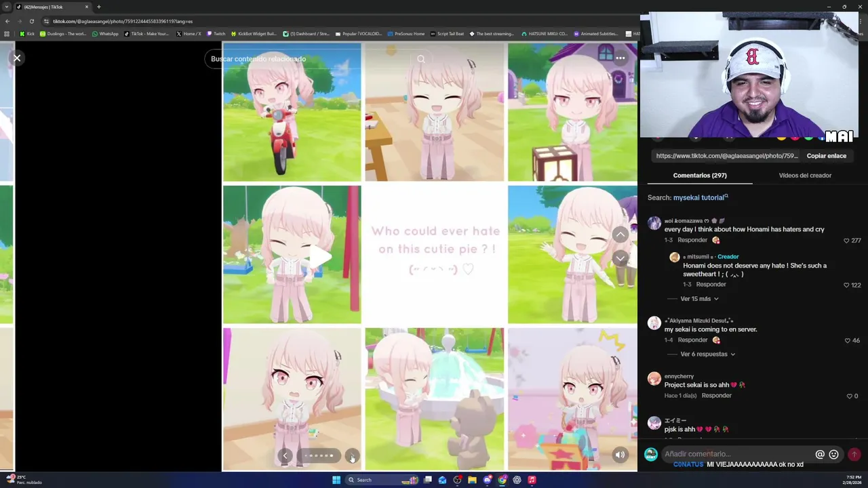Screen dimensions: 868x488
Task: Open Apple Music from the taskbar
Action: coord(532,480)
